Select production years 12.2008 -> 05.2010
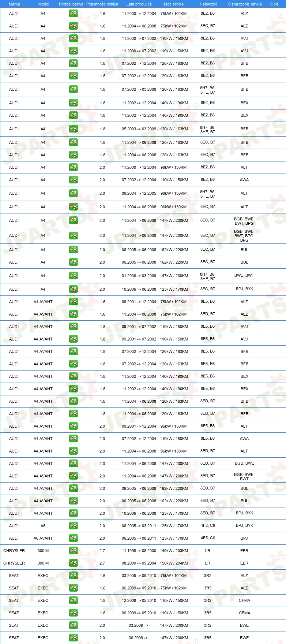 tap(139, 600)
